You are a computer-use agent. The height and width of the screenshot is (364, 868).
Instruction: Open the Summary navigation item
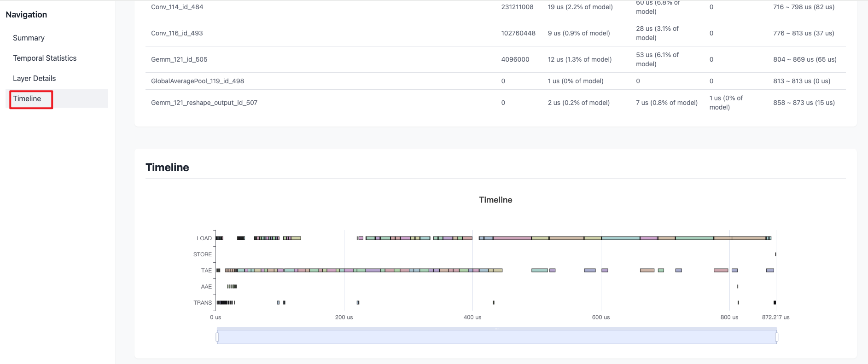(x=29, y=38)
